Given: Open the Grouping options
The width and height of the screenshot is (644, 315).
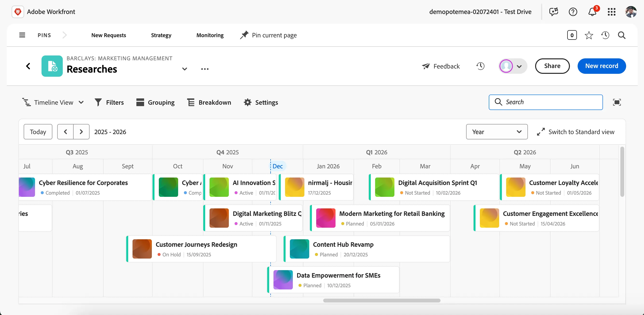Looking at the screenshot, I should point(155,103).
